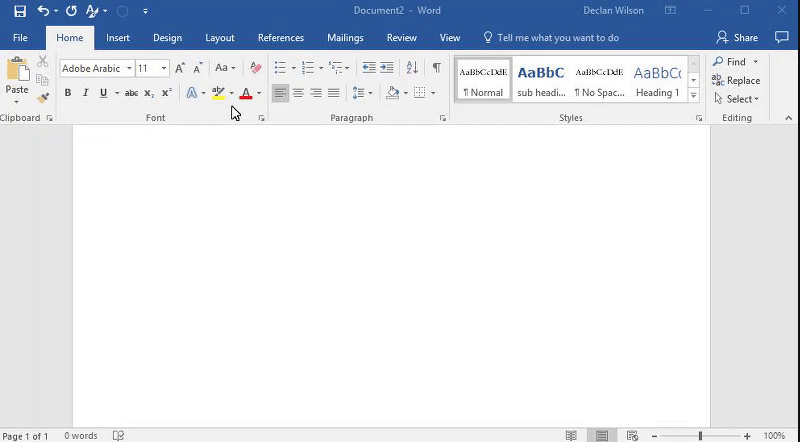Open the References tab

pyautogui.click(x=280, y=38)
